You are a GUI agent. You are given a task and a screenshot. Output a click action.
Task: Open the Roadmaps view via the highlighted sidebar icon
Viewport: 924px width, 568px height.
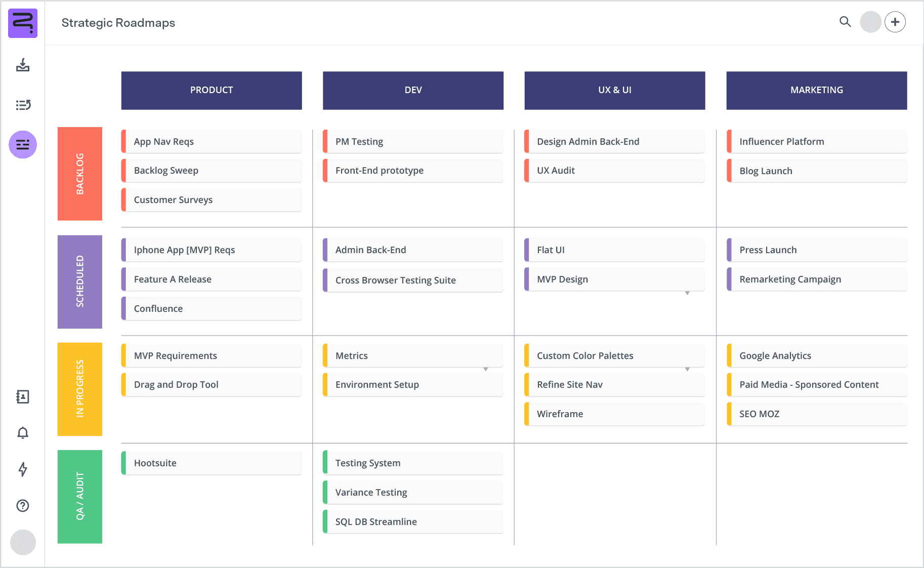22,144
